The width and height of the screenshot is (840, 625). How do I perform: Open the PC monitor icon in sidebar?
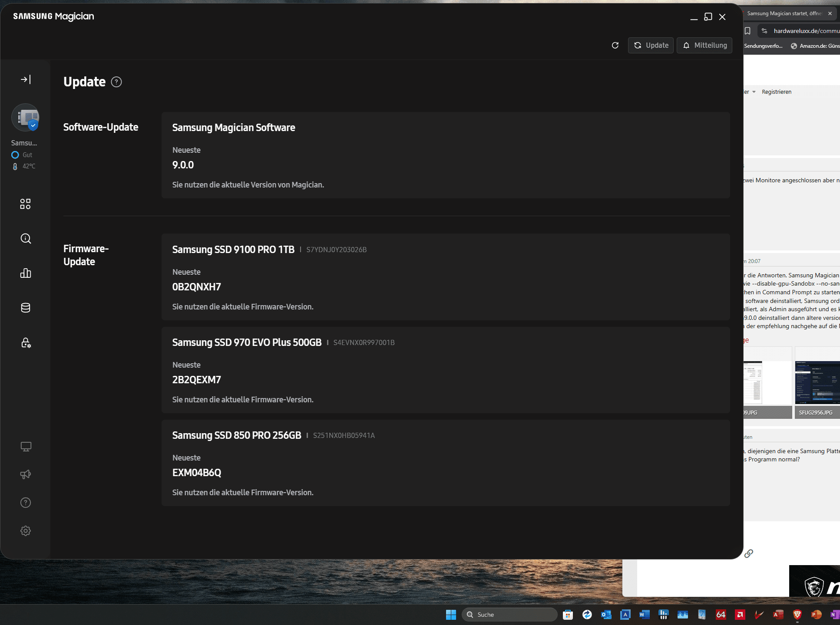[26, 447]
